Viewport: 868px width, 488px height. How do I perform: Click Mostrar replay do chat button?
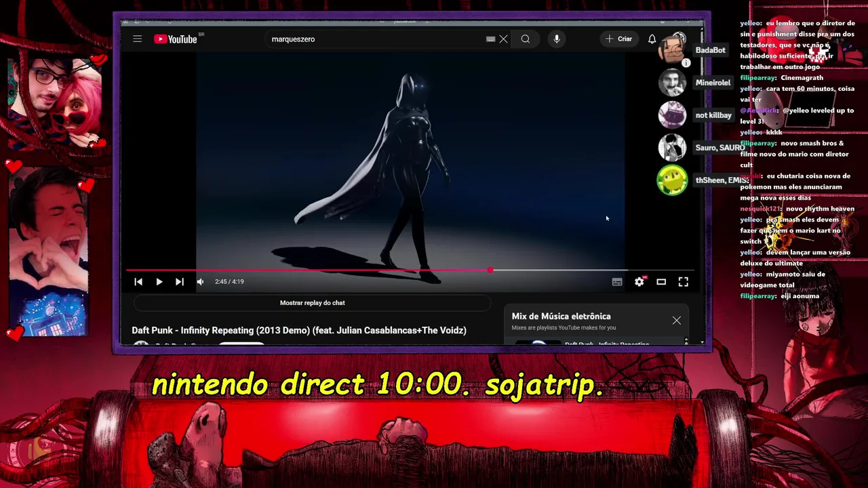tap(312, 303)
